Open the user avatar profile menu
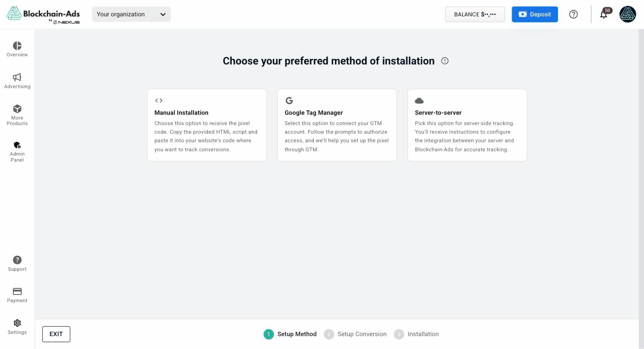Screen dimensions: 644x349 point(628,14)
